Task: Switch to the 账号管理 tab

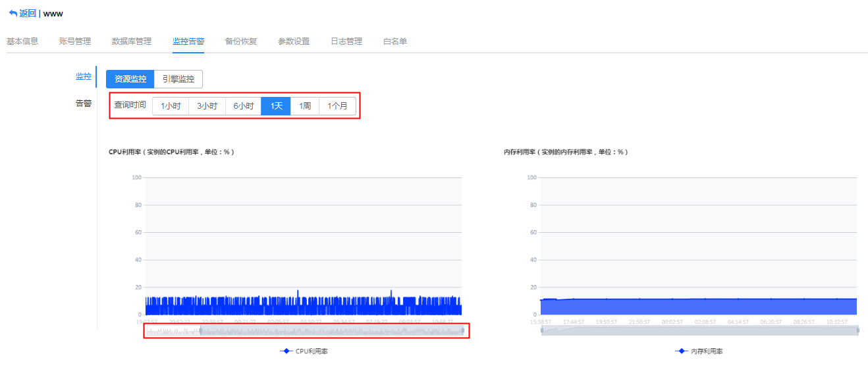Action: pos(75,42)
